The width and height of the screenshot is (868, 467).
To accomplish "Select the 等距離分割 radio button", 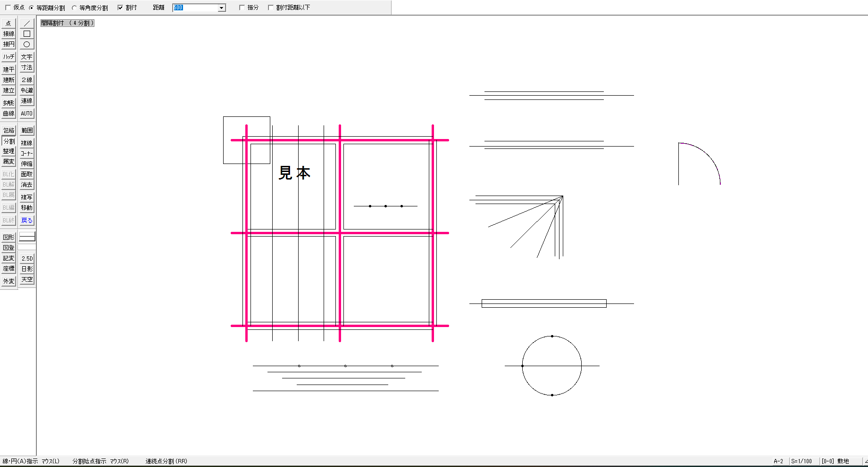I will point(32,8).
